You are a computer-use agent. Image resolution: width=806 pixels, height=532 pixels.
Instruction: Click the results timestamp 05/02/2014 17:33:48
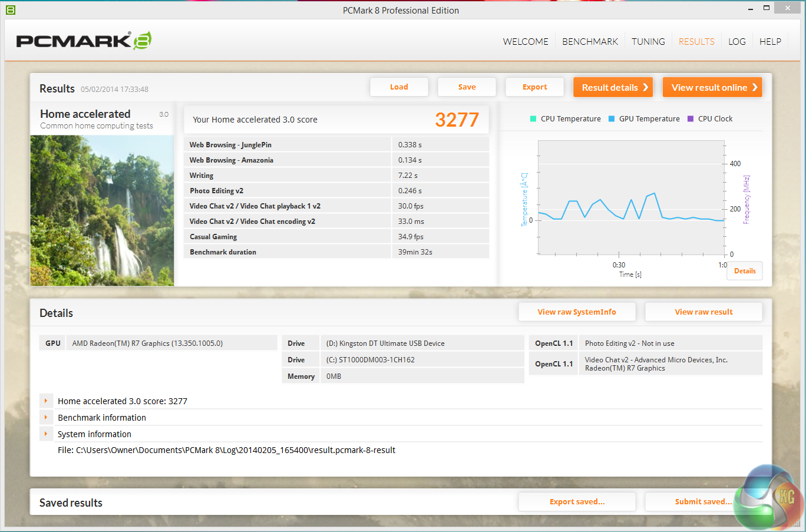[114, 90]
